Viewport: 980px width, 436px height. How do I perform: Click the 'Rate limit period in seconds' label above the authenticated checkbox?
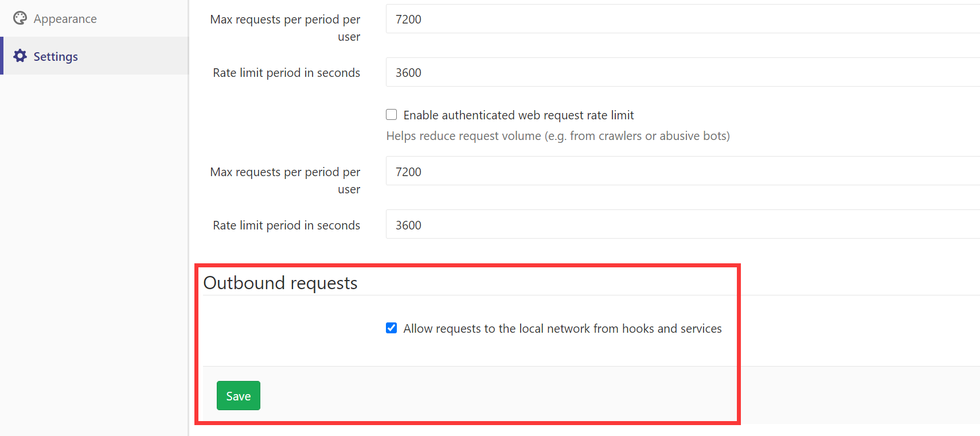(287, 73)
